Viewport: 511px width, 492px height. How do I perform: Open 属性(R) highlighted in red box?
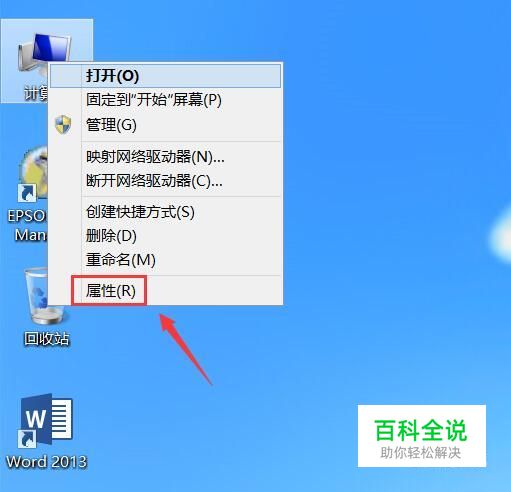tap(109, 291)
